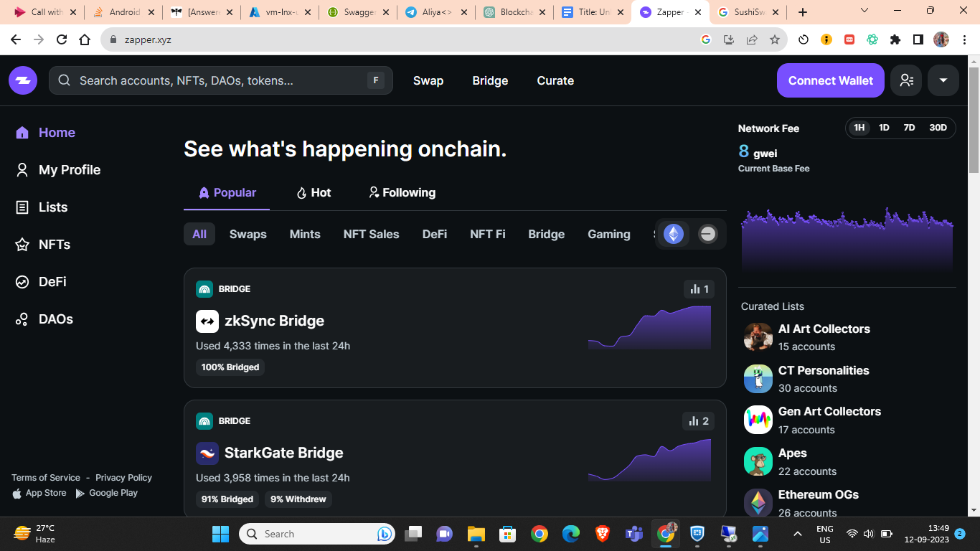
Task: Filter feed by Gaming
Action: (609, 234)
